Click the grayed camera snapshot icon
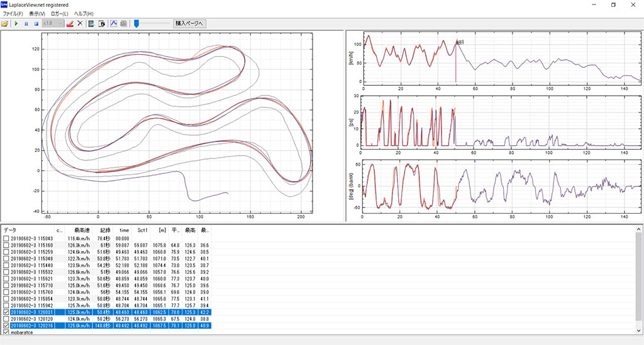Screen dimensions: 644x345 coord(124,23)
